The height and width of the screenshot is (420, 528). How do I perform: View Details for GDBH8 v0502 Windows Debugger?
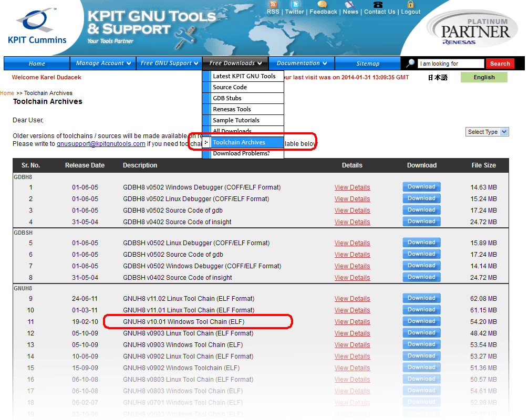tap(352, 187)
